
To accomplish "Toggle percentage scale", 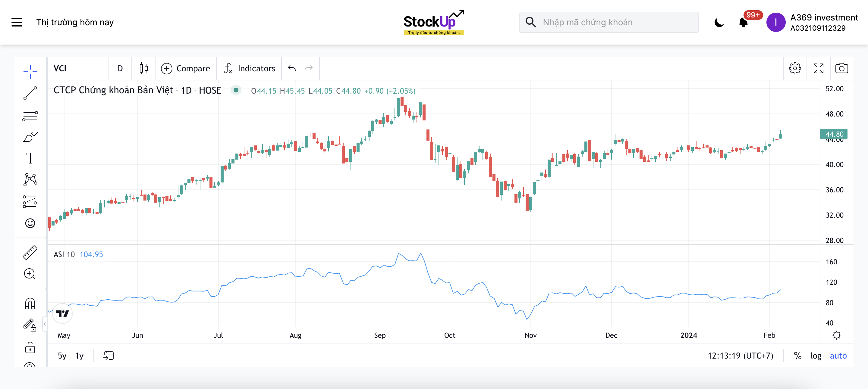I will pyautogui.click(x=797, y=356).
